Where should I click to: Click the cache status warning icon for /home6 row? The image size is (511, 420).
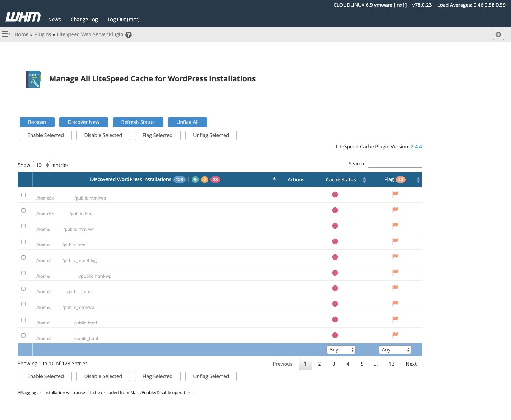tap(335, 210)
